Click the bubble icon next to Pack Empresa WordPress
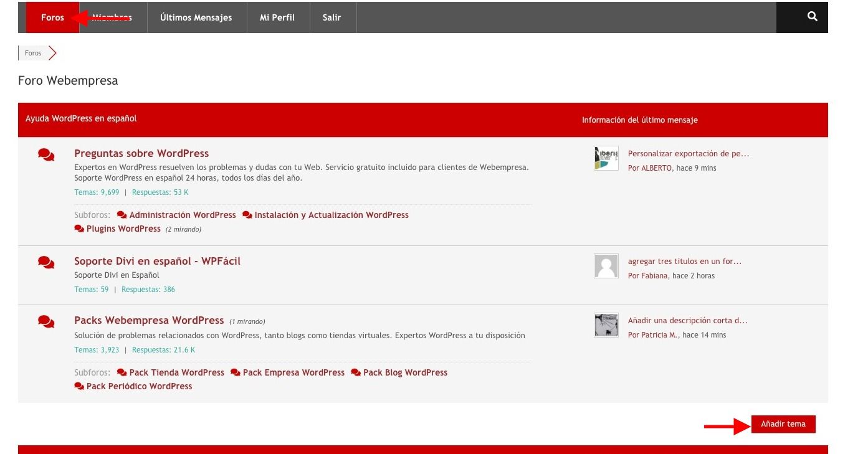This screenshot has width=868, height=454. 236,372
